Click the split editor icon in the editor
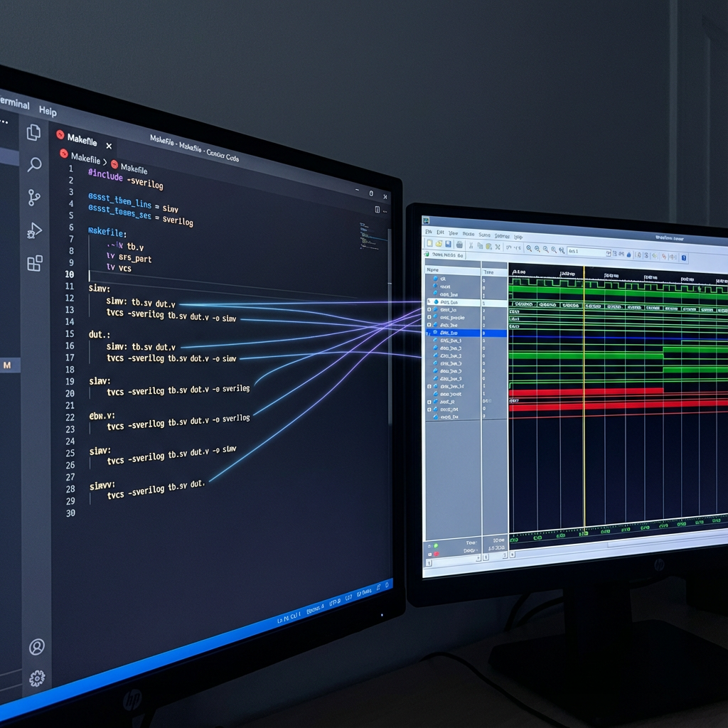 pos(377,210)
